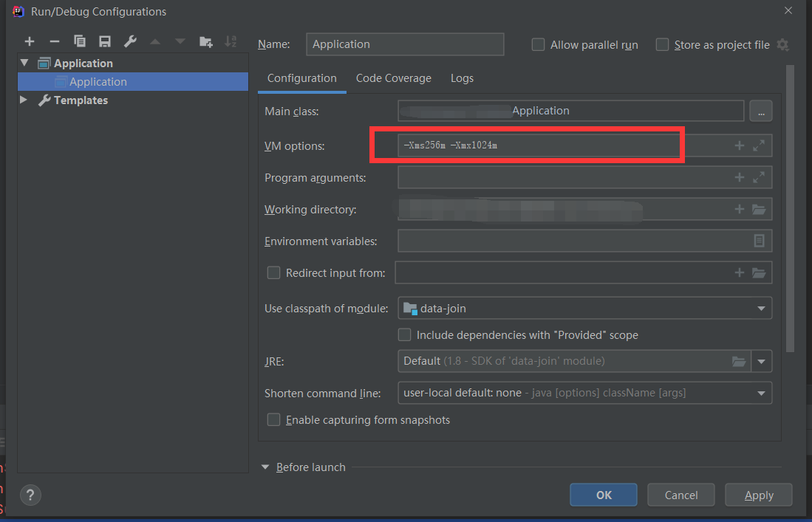This screenshot has width=812, height=522.
Task: Open Use classpath of module dropdown
Action: (761, 309)
